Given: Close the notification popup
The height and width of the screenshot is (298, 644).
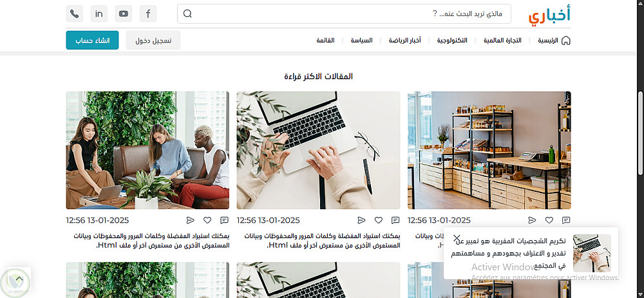Looking at the screenshot, I should click(457, 239).
